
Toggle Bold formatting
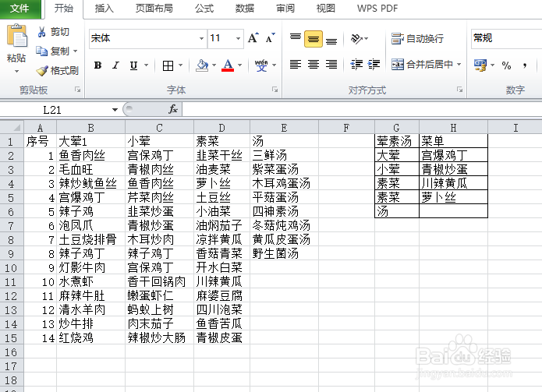[x=97, y=65]
